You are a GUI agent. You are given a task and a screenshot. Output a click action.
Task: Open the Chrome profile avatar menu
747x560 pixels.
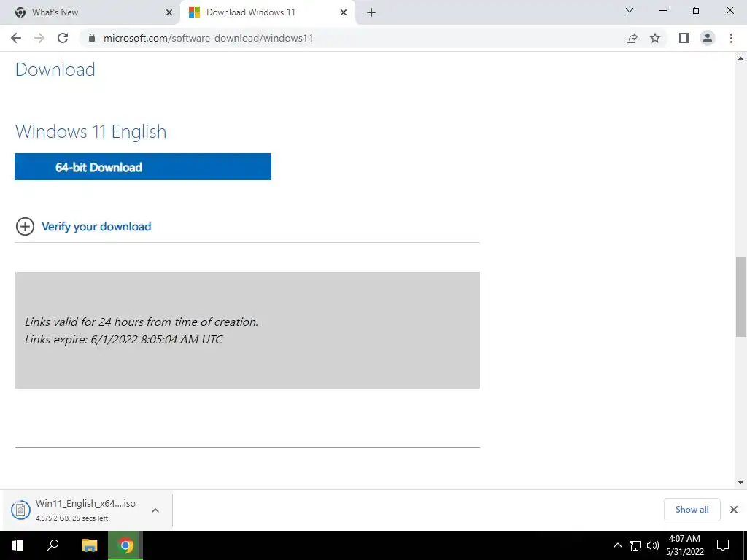708,38
